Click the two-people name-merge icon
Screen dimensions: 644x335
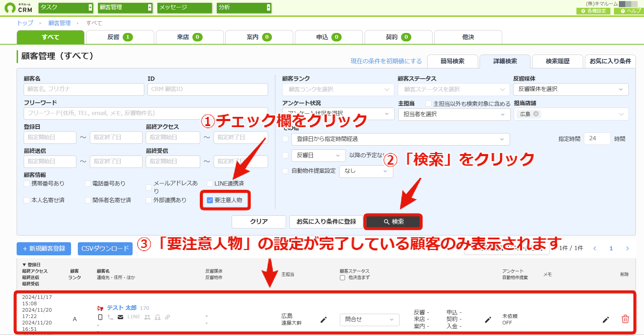click(147, 317)
